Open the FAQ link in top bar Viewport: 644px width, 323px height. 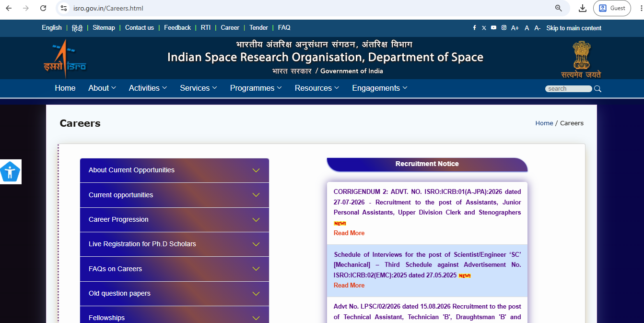[x=284, y=28]
